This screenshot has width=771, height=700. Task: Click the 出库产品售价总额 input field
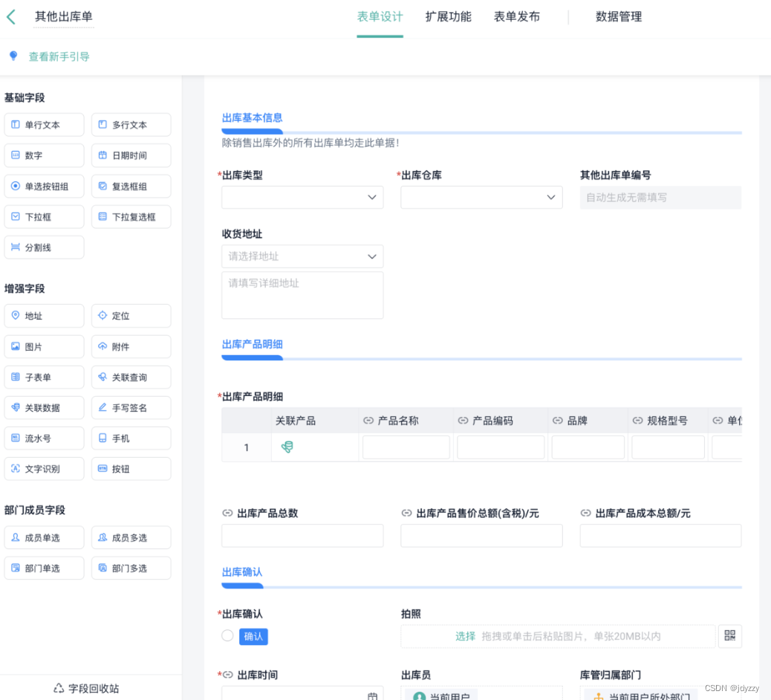[x=481, y=536]
